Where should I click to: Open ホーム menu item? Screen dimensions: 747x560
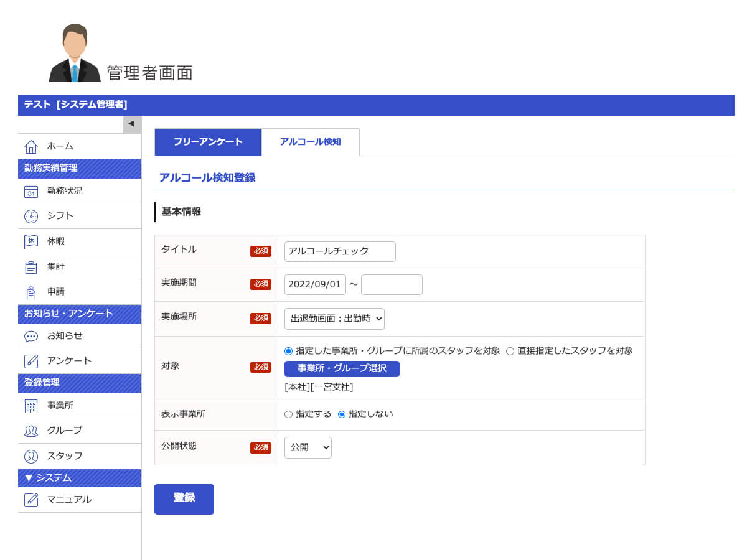pyautogui.click(x=80, y=146)
